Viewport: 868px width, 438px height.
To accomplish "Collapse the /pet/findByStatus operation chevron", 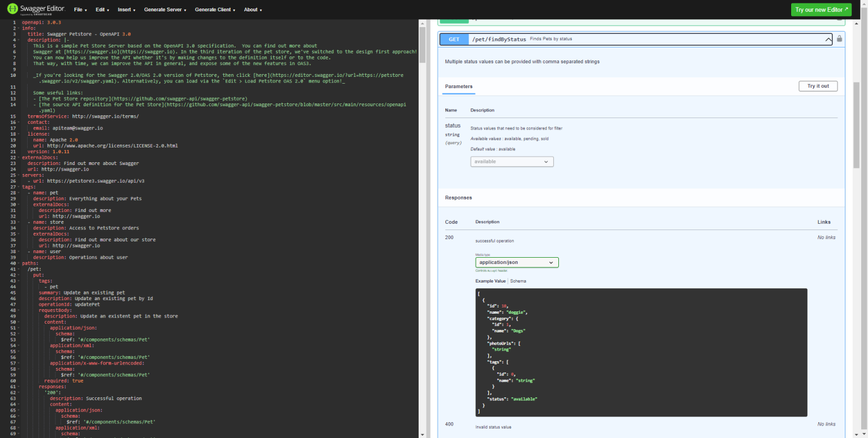I will coord(828,39).
